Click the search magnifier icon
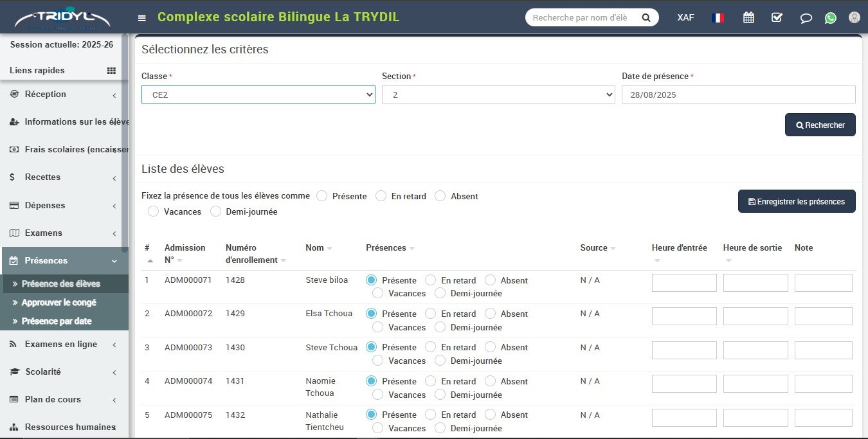 646,17
